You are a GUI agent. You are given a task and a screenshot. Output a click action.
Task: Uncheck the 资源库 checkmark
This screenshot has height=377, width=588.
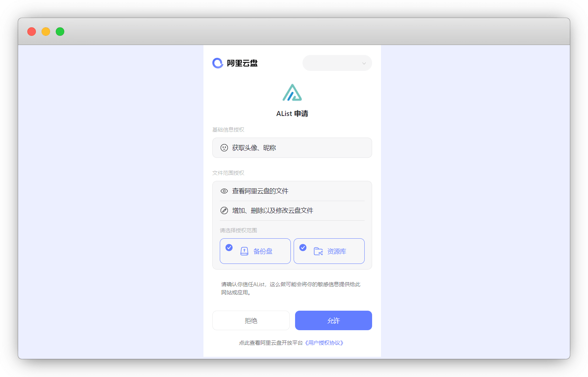pos(303,248)
